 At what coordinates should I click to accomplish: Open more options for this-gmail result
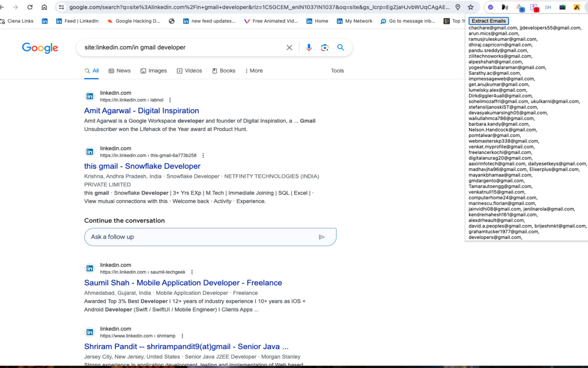[203, 156]
